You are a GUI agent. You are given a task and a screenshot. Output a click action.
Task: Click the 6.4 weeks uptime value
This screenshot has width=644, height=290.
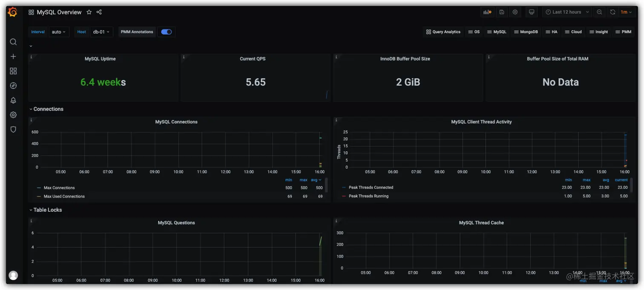103,82
